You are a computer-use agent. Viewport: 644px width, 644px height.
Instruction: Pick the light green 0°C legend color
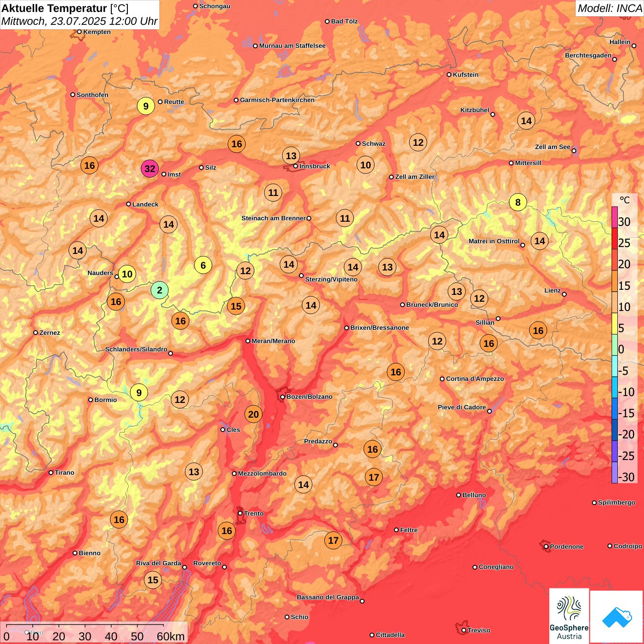[x=615, y=345]
